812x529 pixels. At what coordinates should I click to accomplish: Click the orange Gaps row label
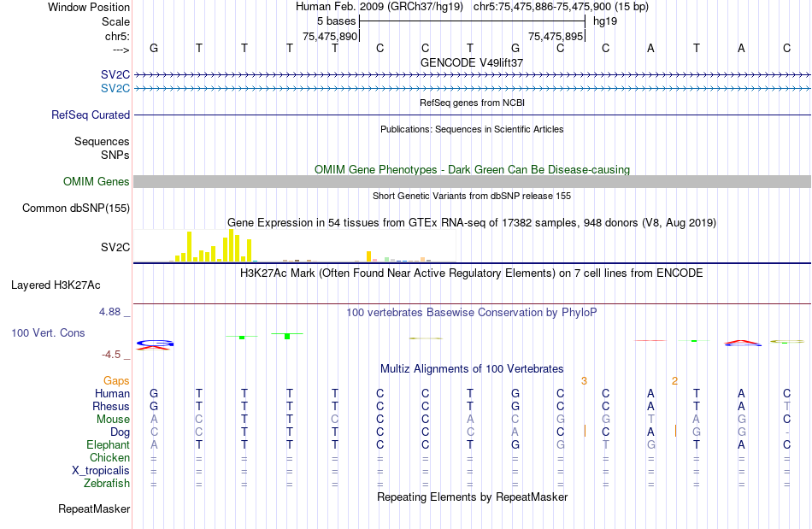click(116, 381)
